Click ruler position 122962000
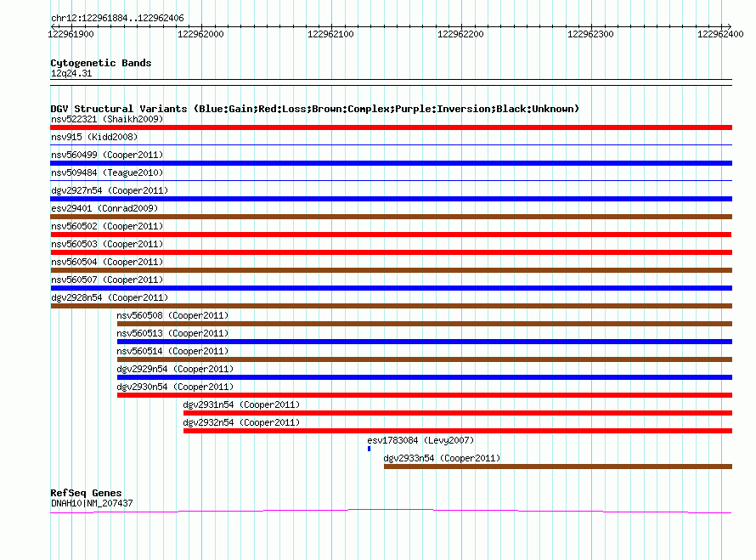The image size is (756, 560). click(200, 34)
